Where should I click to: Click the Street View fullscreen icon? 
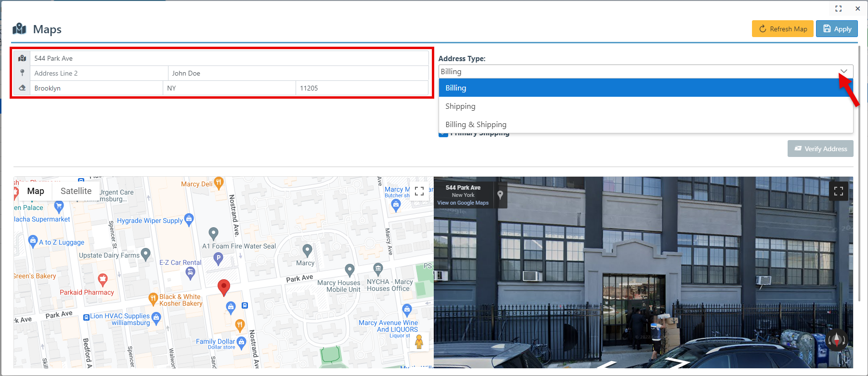point(838,191)
